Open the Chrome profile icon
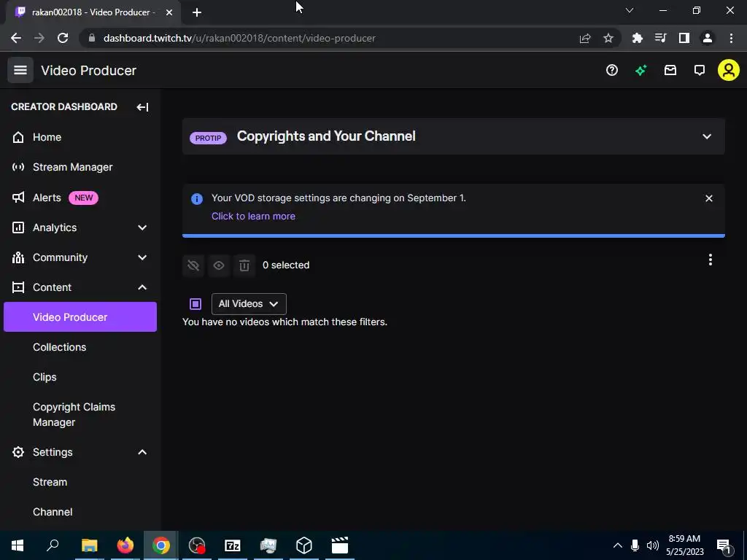Image resolution: width=747 pixels, height=560 pixels. coord(708,38)
